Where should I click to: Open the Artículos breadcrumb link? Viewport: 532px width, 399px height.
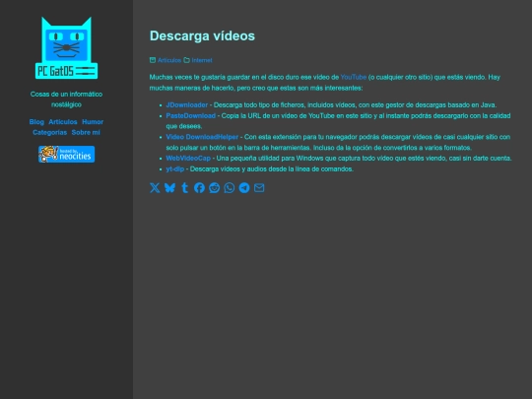tap(169, 60)
